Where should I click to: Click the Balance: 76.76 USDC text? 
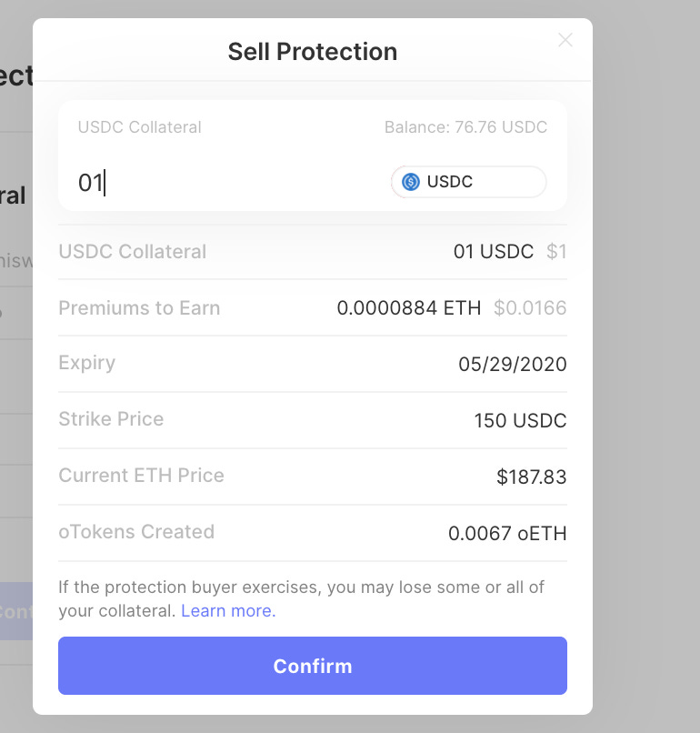click(x=465, y=127)
